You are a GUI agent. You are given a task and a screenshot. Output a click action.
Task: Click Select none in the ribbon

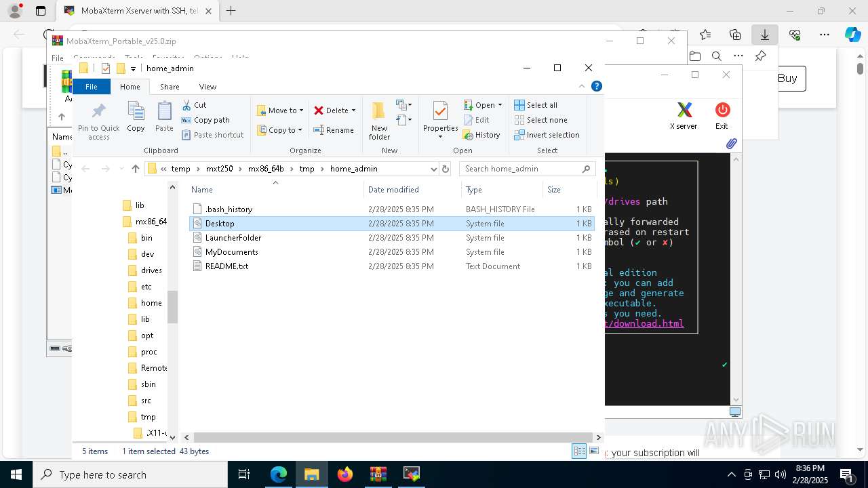click(540, 120)
